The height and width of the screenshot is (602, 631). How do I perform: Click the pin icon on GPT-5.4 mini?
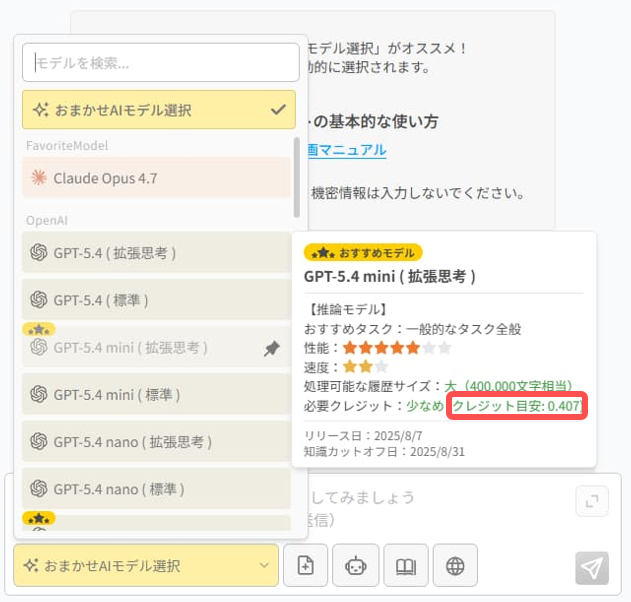(271, 348)
